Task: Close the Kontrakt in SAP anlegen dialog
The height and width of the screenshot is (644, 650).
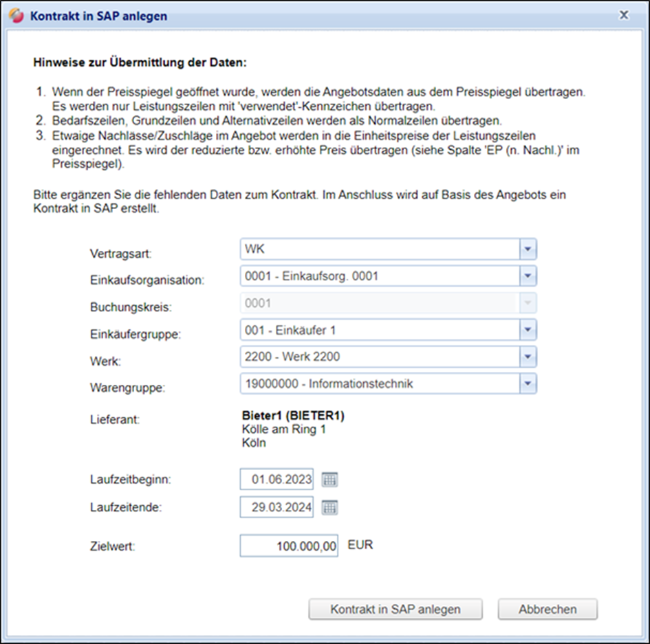Action: 624,15
